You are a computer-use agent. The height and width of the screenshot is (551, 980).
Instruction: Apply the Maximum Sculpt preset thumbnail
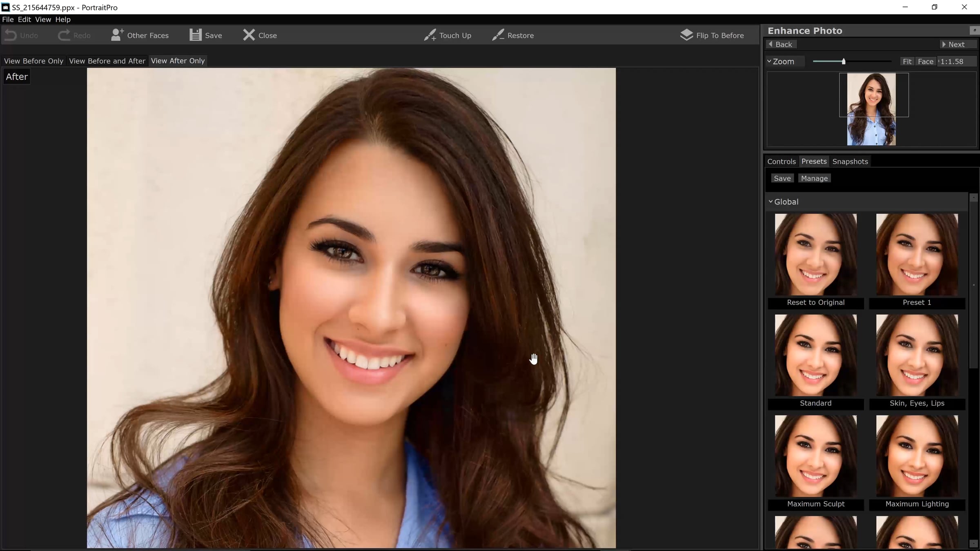point(815,456)
